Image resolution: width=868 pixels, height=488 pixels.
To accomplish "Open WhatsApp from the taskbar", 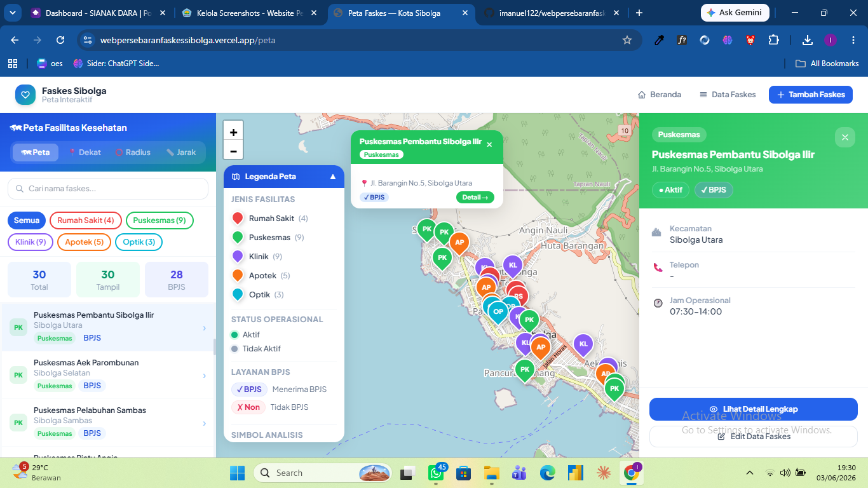I will [435, 473].
